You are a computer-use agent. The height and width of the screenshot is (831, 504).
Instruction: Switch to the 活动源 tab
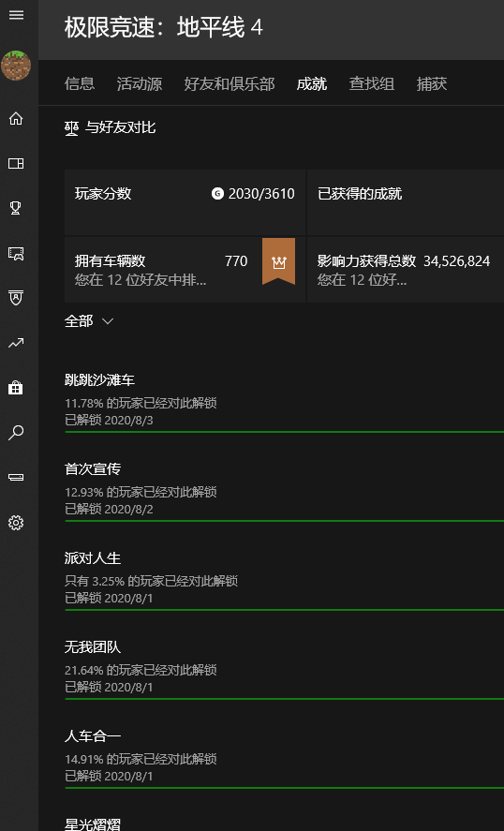pos(140,83)
